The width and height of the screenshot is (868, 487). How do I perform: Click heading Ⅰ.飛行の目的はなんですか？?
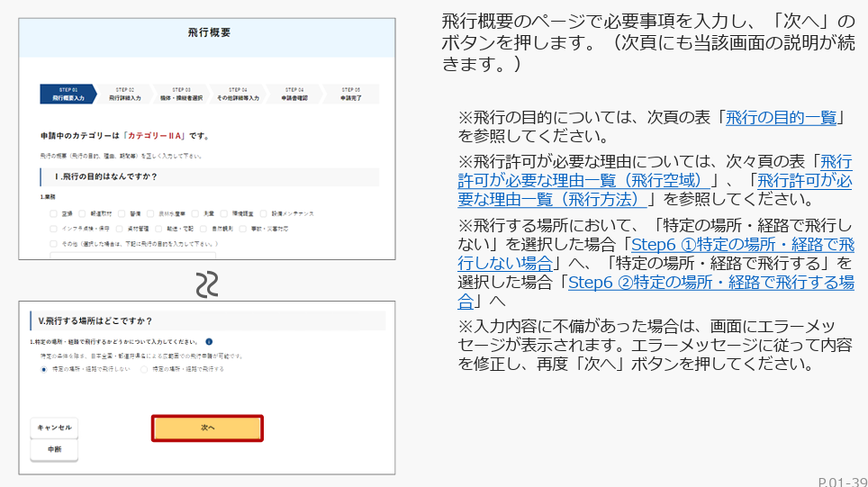(x=105, y=176)
